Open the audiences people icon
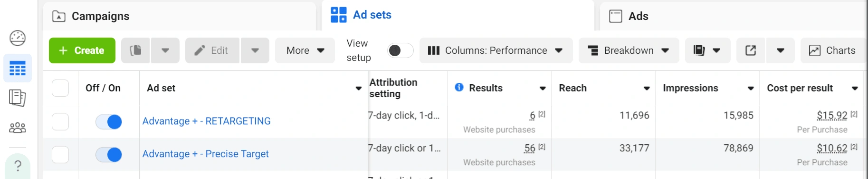The image size is (868, 179). coord(18,128)
